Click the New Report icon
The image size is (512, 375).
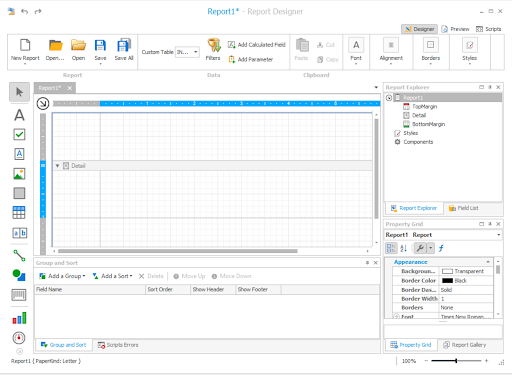[x=25, y=45]
